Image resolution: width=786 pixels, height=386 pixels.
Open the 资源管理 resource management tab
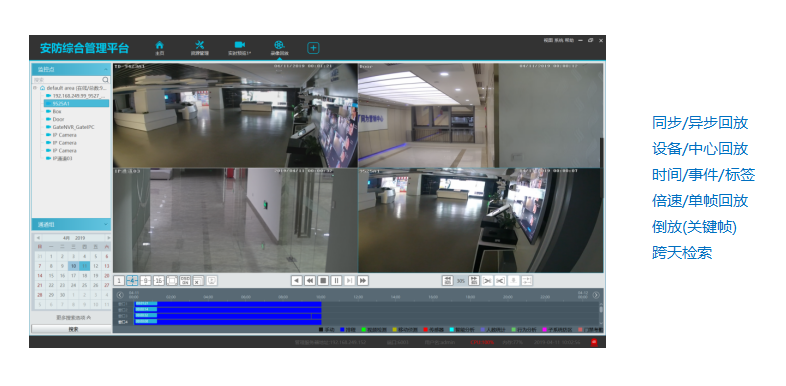point(200,48)
